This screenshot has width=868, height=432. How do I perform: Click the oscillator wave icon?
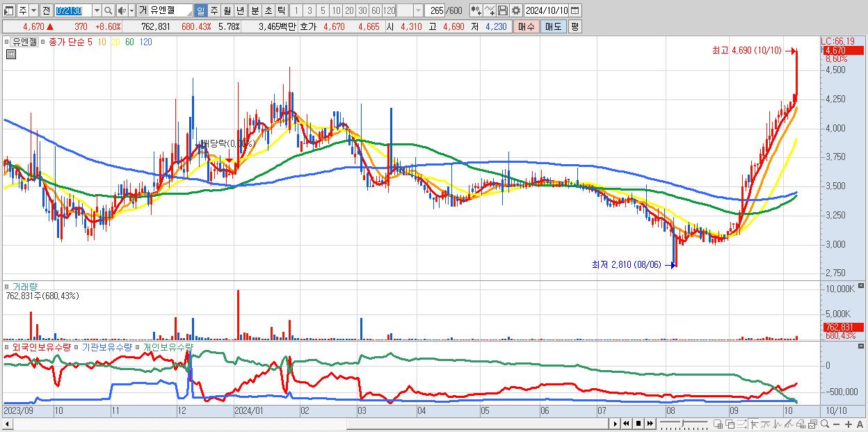pos(778,424)
